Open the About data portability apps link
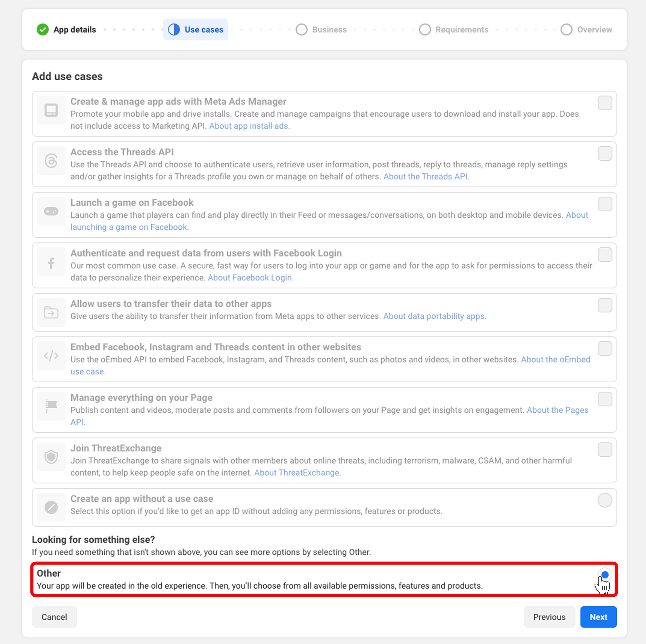The width and height of the screenshot is (646, 644). (435, 316)
